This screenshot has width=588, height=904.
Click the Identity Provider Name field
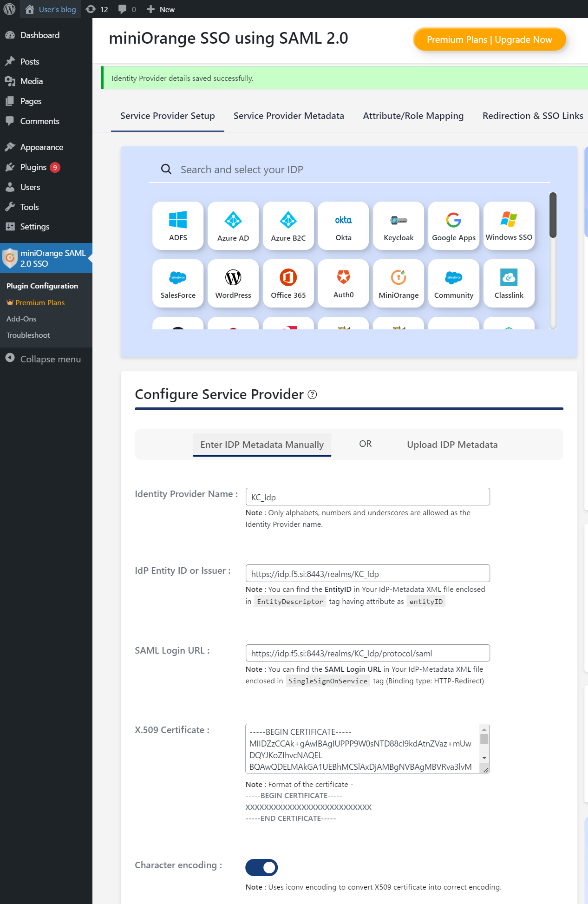[368, 497]
